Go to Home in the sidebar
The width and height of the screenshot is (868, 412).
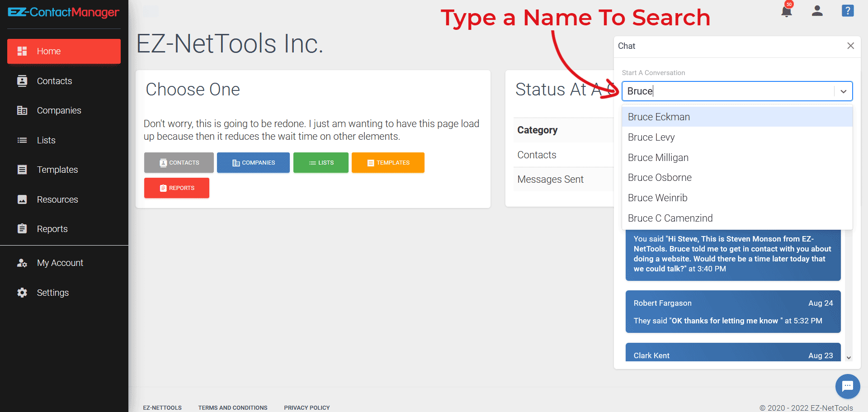click(64, 51)
